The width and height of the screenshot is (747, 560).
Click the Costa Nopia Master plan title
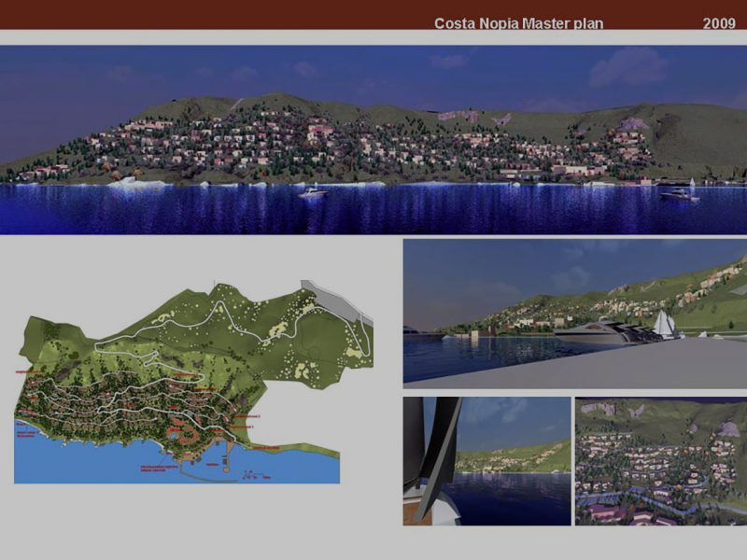(518, 22)
